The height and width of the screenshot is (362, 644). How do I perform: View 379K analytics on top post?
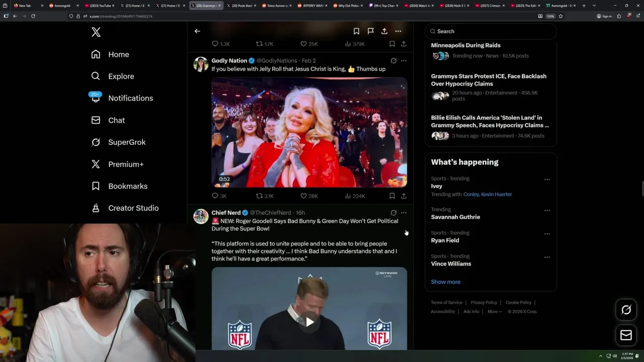[x=355, y=44]
